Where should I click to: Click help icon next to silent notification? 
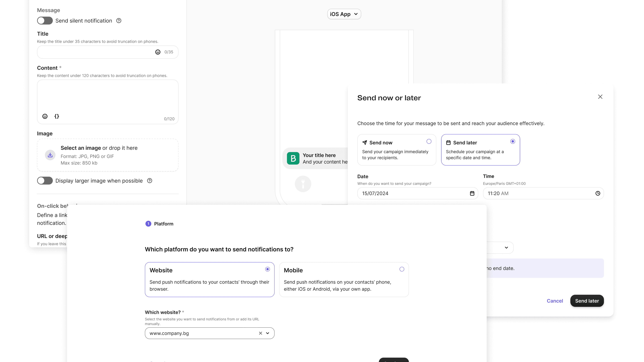tap(119, 21)
